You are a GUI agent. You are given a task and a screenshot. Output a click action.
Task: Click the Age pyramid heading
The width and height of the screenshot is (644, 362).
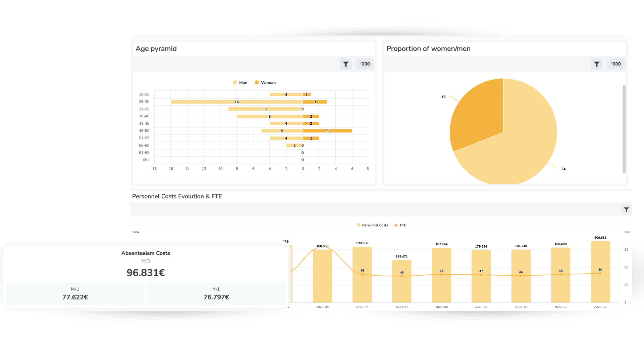(156, 49)
